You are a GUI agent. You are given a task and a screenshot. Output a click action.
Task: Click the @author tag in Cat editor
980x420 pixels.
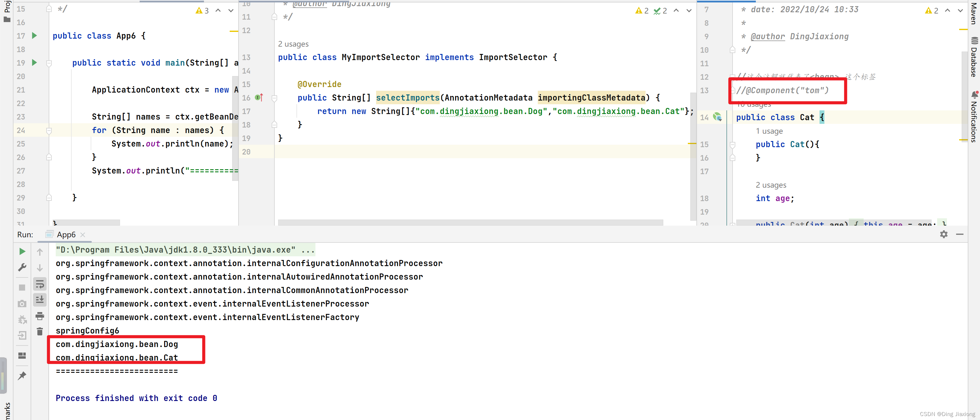coord(767,36)
